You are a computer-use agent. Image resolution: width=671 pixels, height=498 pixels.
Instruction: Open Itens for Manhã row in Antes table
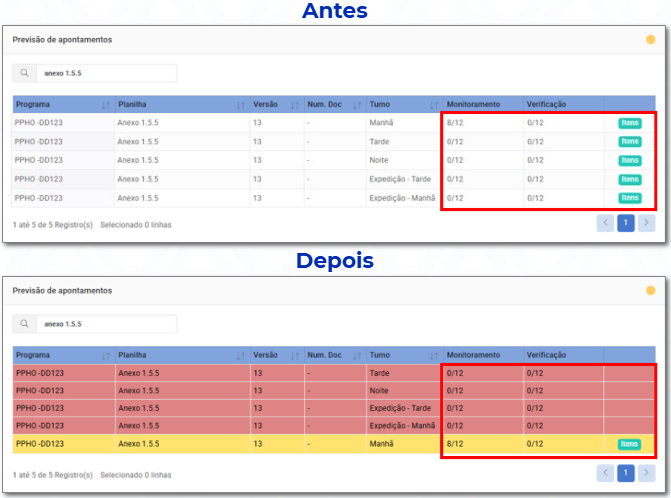[630, 123]
